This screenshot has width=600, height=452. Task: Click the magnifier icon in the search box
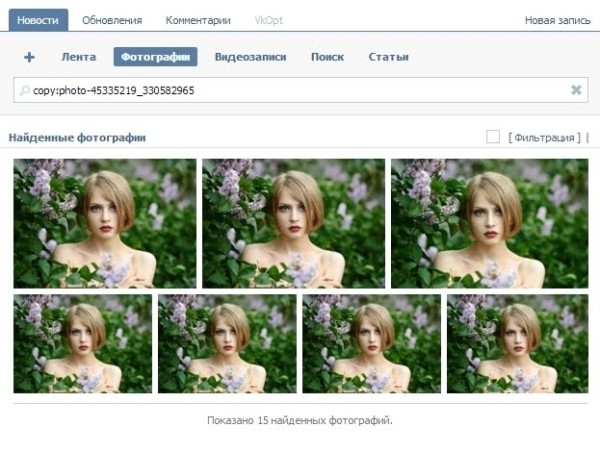[23, 90]
